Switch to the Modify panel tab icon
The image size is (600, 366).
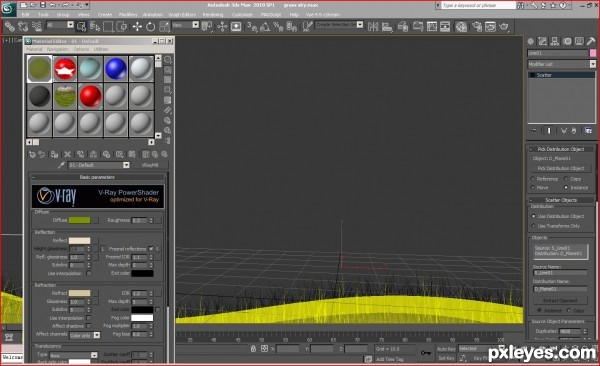coord(543,41)
